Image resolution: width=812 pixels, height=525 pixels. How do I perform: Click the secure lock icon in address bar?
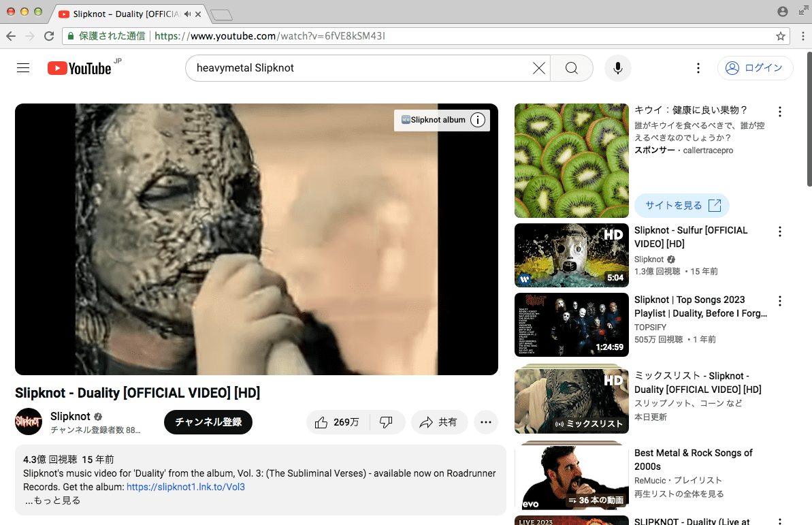click(x=71, y=36)
